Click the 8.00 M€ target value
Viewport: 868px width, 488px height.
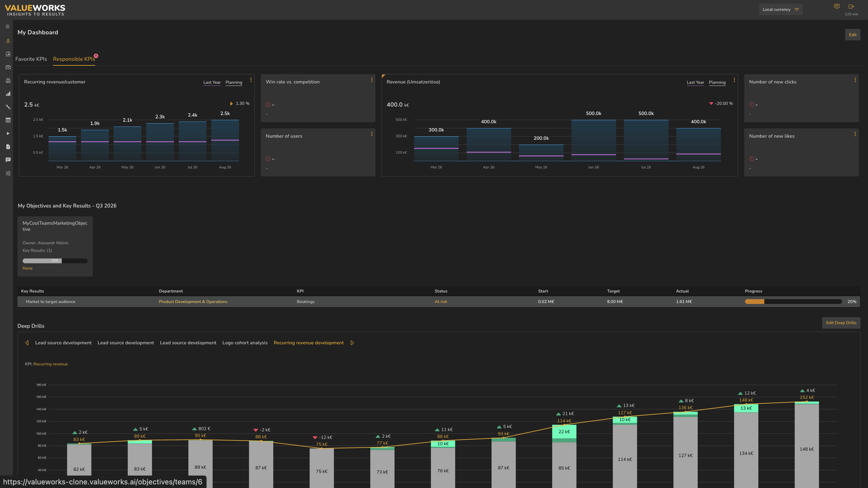point(615,302)
